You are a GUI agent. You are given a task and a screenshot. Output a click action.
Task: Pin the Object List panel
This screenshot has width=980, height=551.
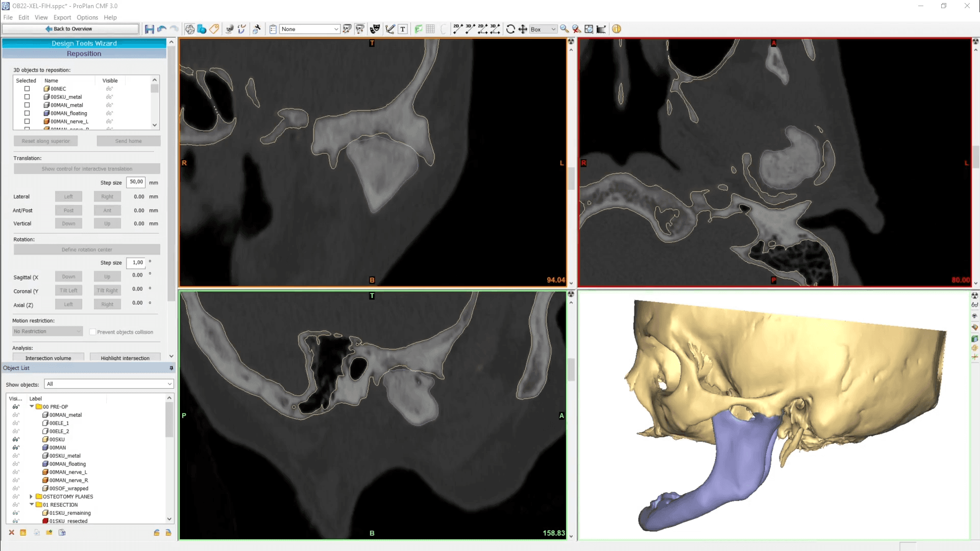(171, 368)
